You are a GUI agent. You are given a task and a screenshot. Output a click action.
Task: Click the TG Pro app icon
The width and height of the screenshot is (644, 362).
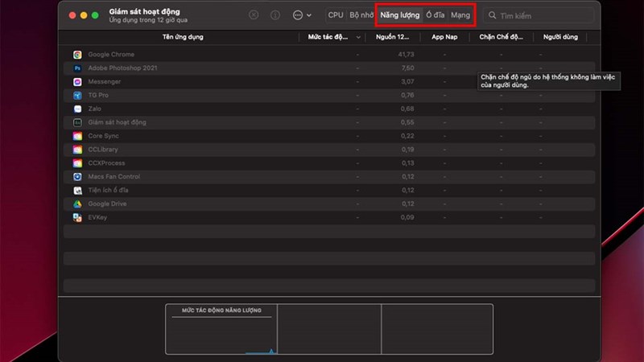tap(77, 95)
